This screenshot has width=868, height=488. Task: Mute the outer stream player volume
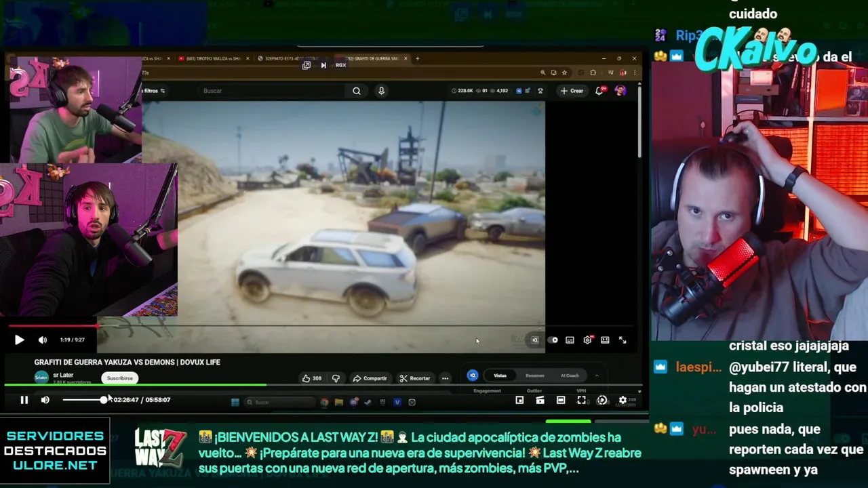coord(45,400)
